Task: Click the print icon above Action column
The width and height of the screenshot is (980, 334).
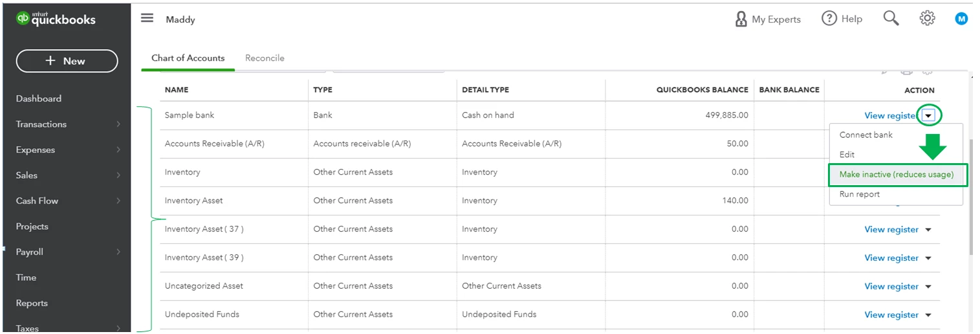Action: (x=907, y=71)
